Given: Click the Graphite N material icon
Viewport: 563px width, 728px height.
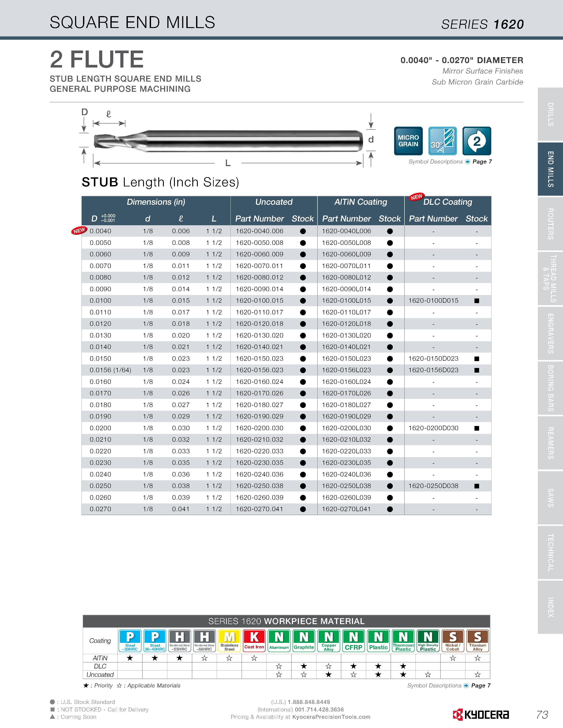Looking at the screenshot, I should coord(304,641).
